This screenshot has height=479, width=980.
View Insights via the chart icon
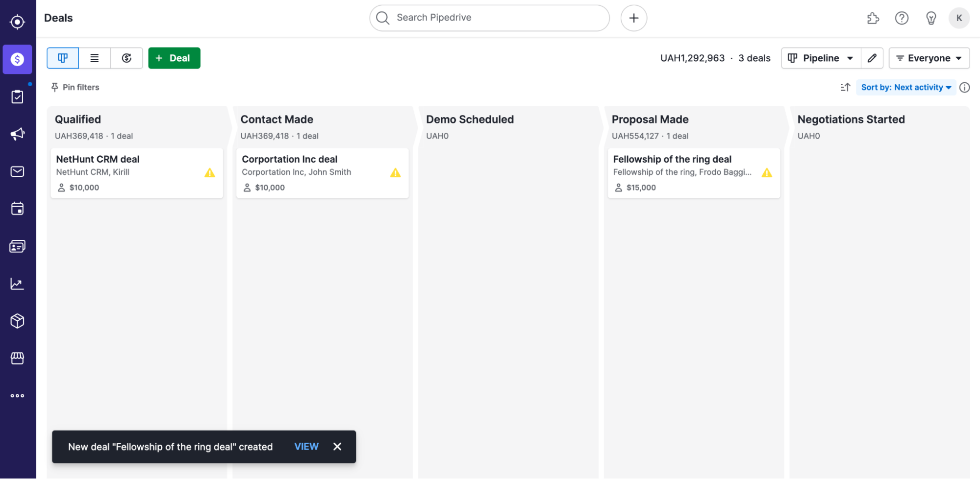click(x=17, y=284)
